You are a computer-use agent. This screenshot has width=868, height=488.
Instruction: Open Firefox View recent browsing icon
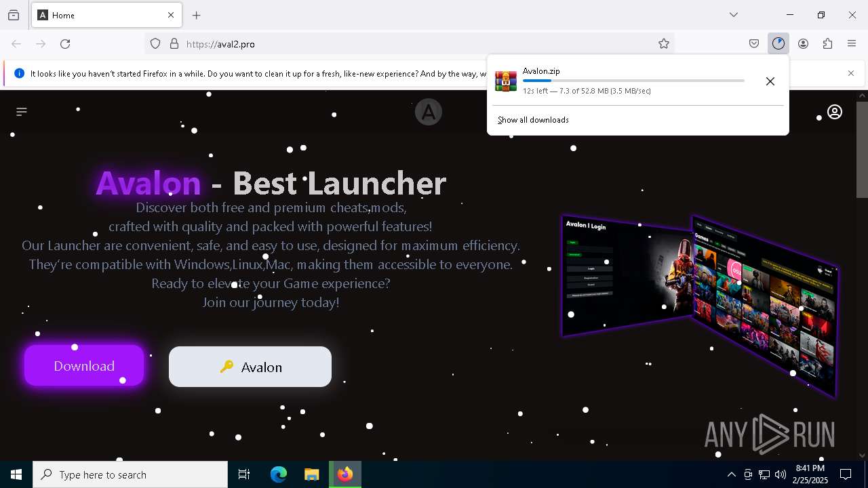coord(14,15)
